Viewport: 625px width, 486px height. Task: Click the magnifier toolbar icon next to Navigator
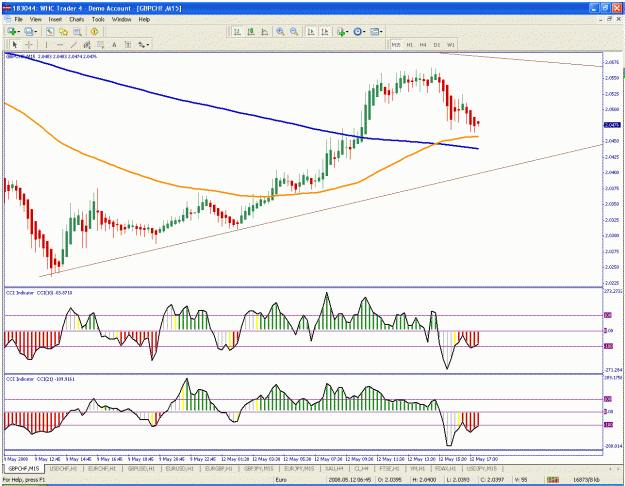click(77, 31)
